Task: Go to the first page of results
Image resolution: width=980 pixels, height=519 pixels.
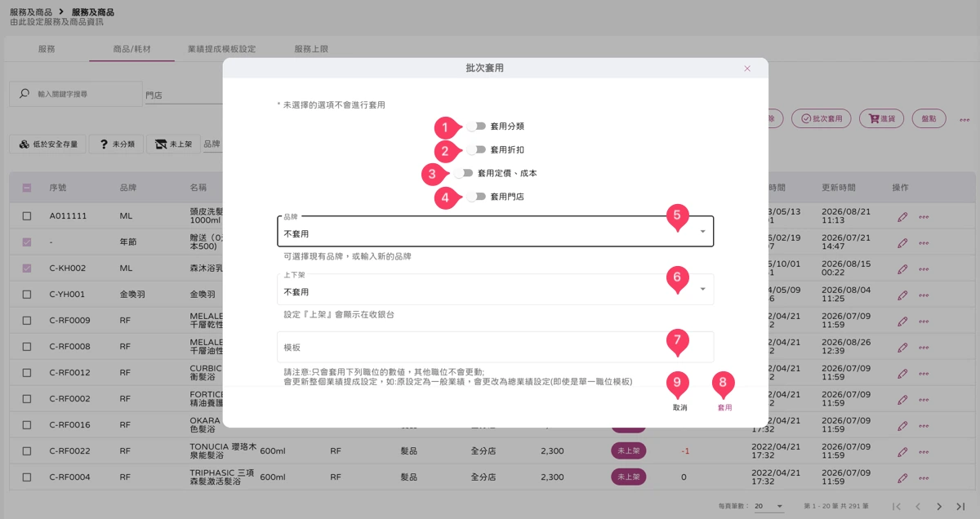Action: click(897, 507)
